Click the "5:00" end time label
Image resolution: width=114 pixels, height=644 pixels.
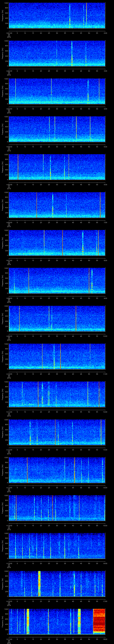tap(105, 147)
